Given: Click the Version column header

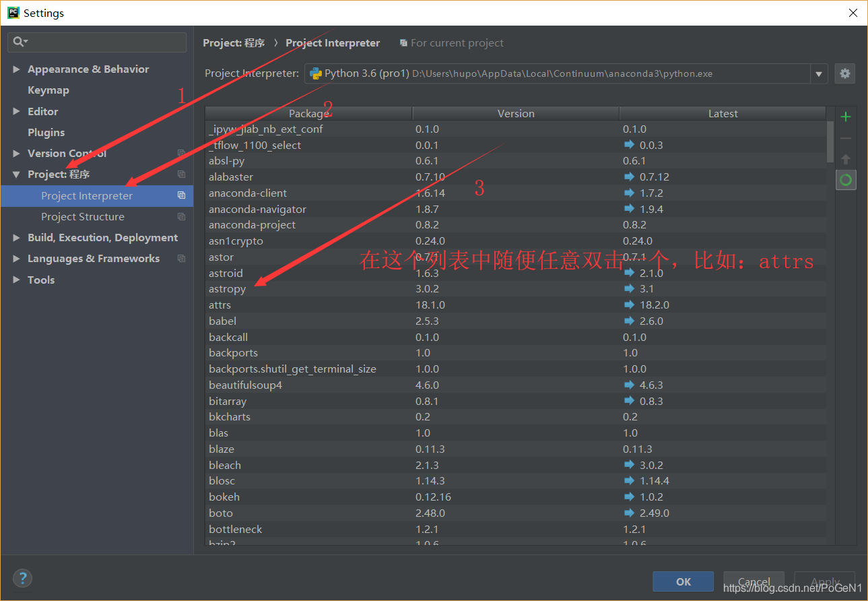Looking at the screenshot, I should pyautogui.click(x=516, y=113).
